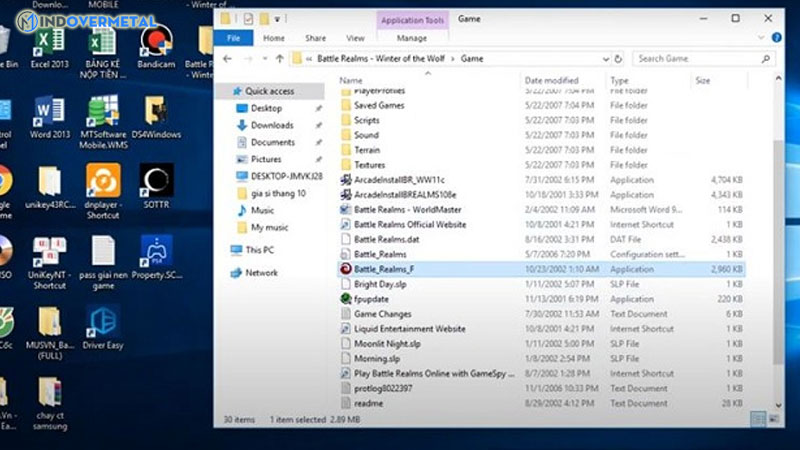The height and width of the screenshot is (450, 800).
Task: Open the File ribbon menu
Action: click(234, 38)
